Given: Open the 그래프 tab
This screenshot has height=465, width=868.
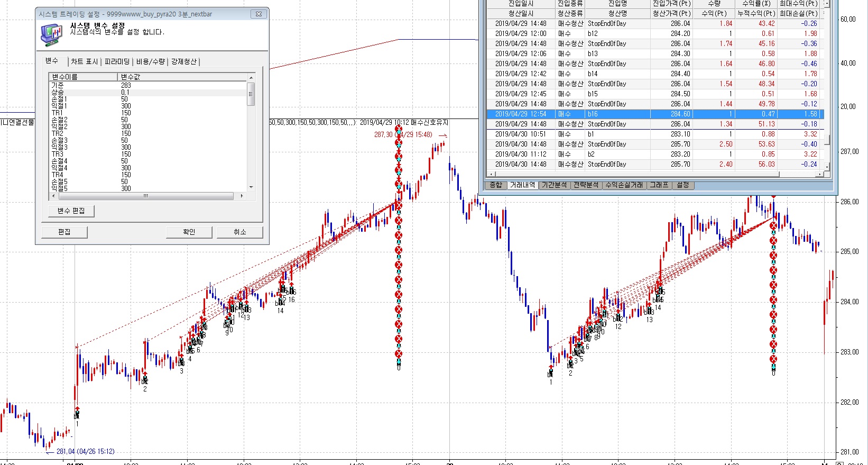Looking at the screenshot, I should coord(659,185).
